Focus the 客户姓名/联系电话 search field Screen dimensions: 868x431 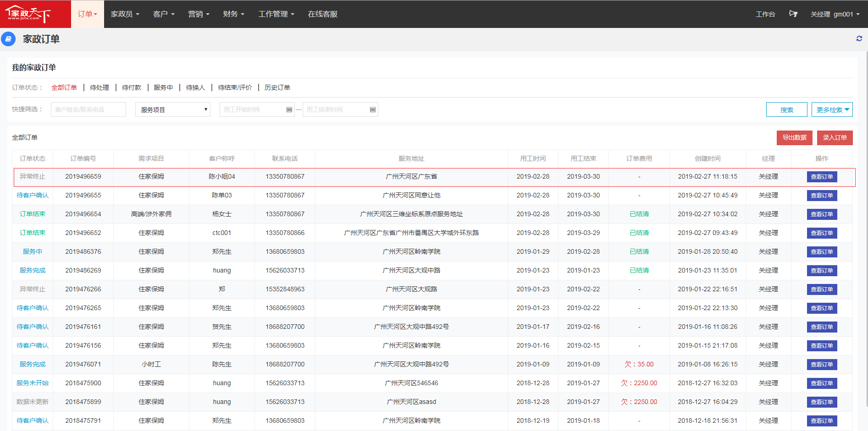[x=88, y=109]
